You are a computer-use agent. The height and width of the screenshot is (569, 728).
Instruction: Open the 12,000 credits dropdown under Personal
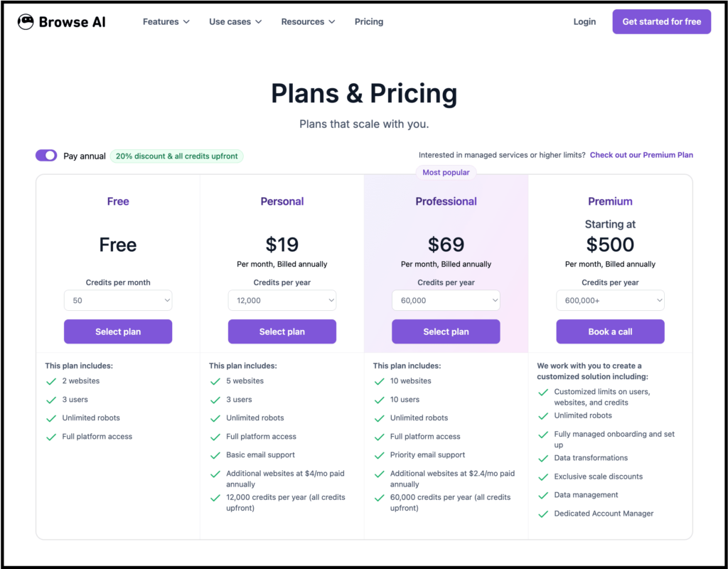click(282, 300)
